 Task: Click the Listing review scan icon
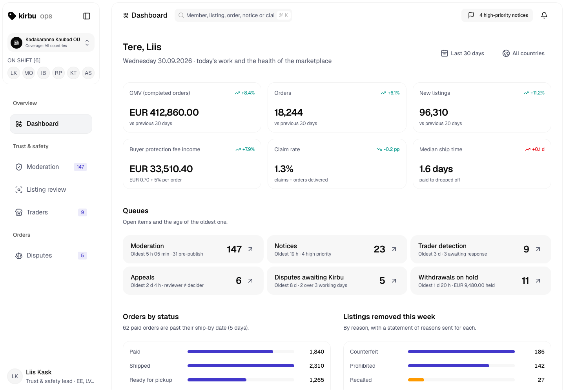point(19,190)
